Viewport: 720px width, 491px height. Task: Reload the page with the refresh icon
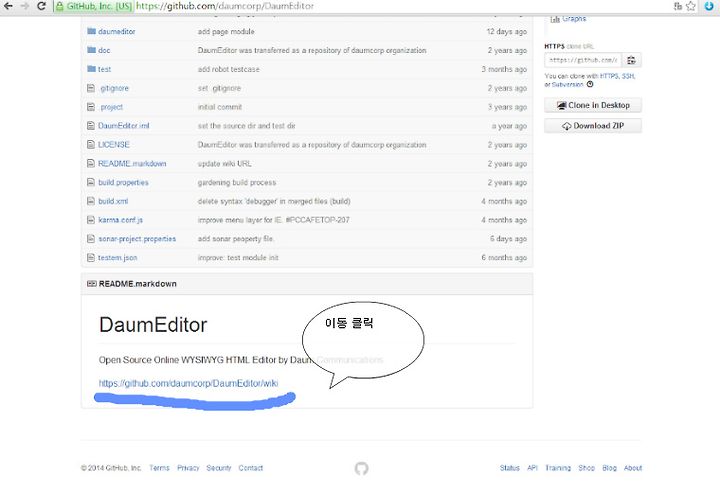point(41,6)
